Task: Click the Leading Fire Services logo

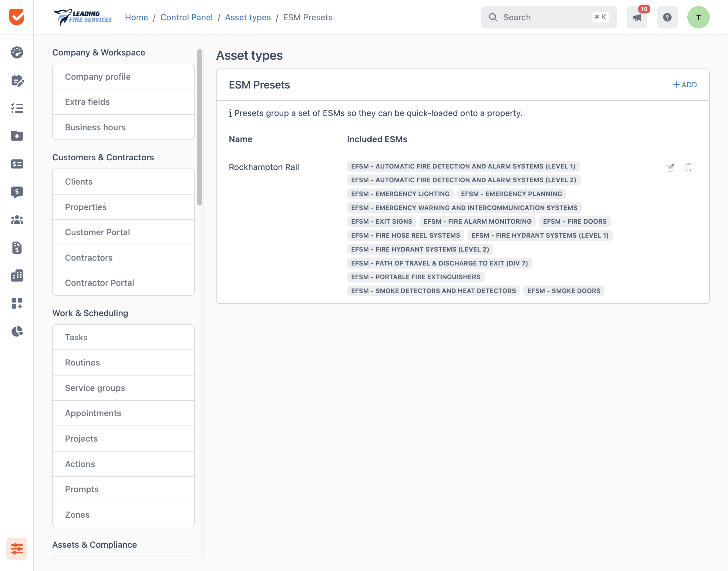Action: [x=83, y=17]
